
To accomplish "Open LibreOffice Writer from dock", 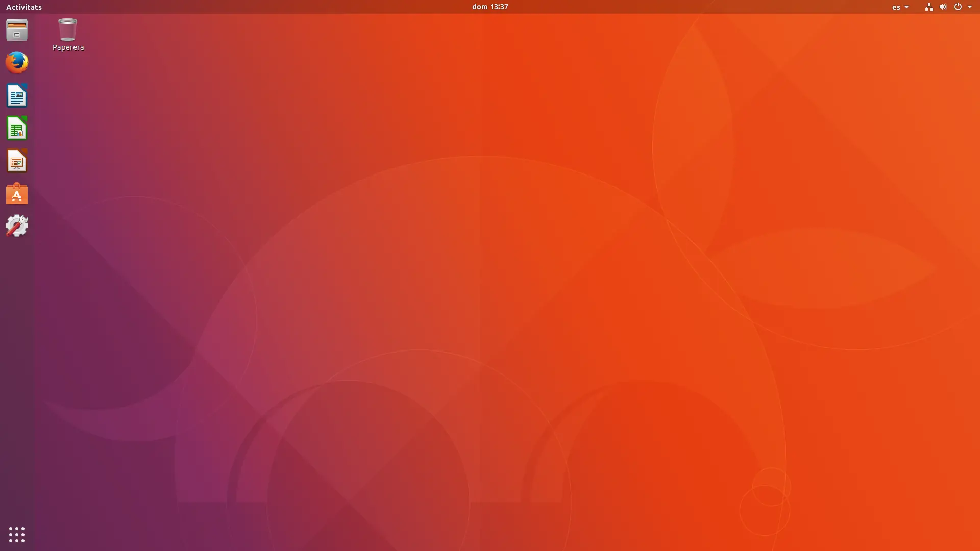I will (17, 95).
